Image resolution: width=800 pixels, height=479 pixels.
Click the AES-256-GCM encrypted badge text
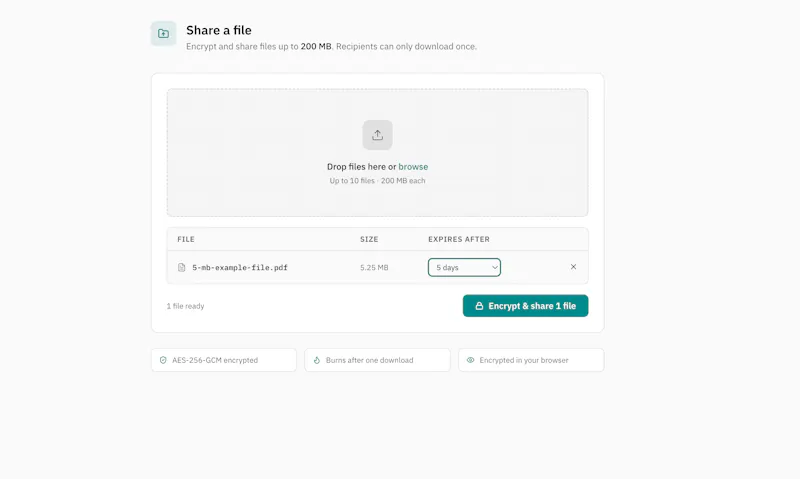tap(215, 360)
